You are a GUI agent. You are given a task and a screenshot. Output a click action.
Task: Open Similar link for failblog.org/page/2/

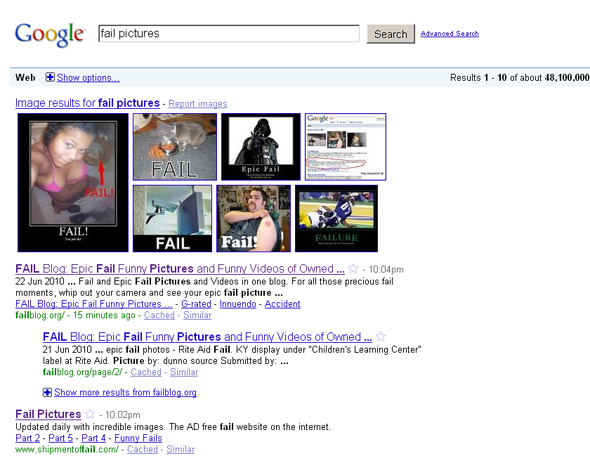pos(184,372)
